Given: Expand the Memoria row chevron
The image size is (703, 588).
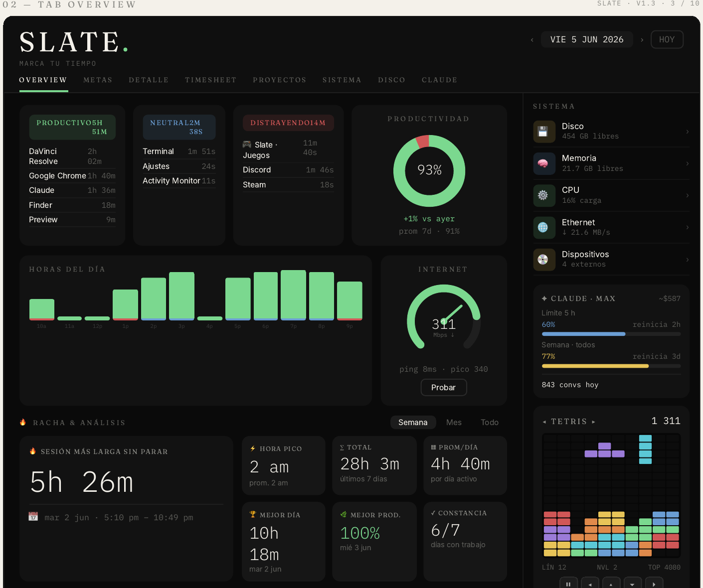Looking at the screenshot, I should [x=688, y=163].
